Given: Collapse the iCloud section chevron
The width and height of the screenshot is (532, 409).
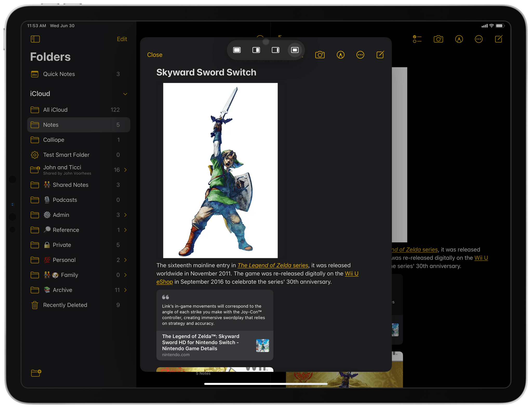Looking at the screenshot, I should (125, 94).
